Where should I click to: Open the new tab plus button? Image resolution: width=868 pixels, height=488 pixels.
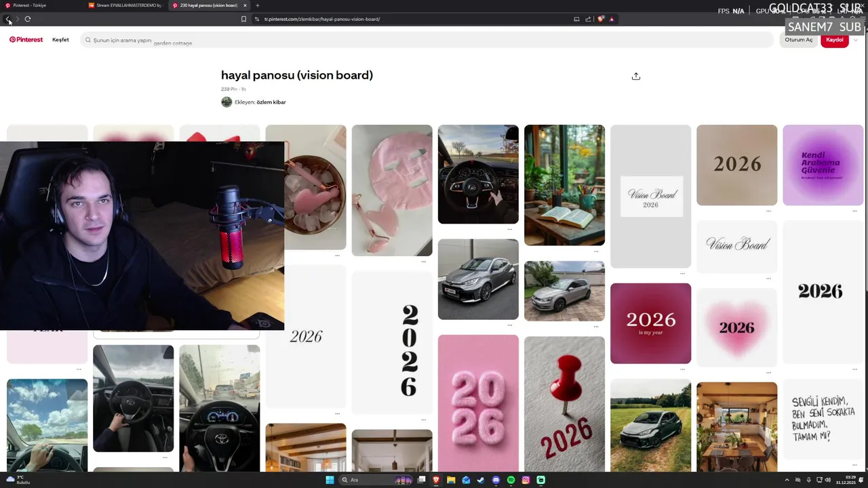257,5
